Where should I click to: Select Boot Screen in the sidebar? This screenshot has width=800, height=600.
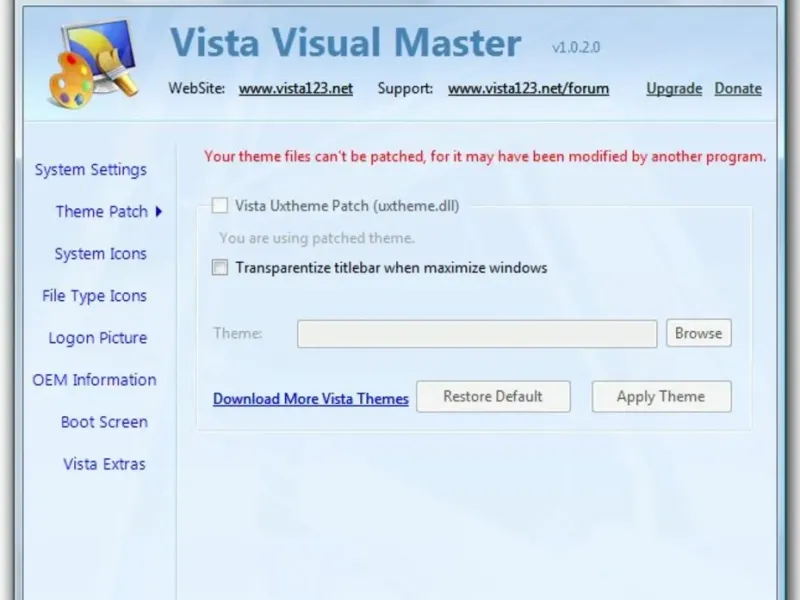point(104,422)
